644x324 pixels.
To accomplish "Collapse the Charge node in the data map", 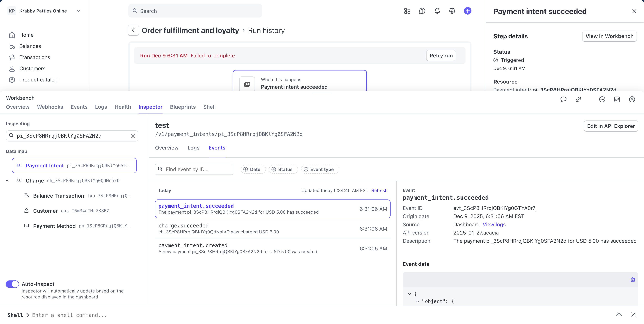I will point(7,181).
